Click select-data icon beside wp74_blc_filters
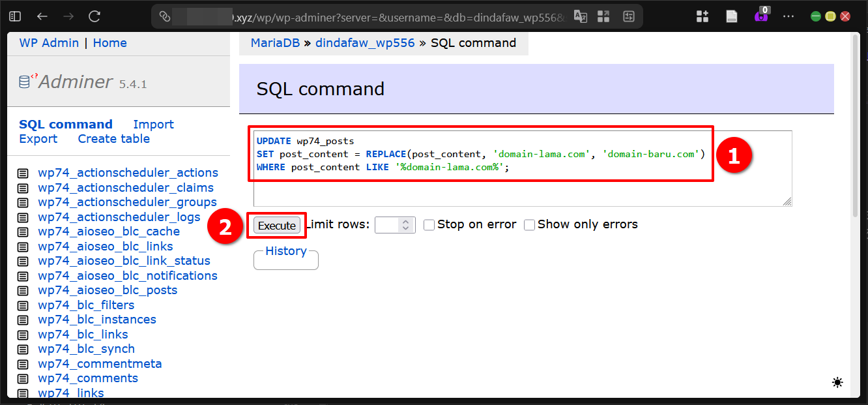Image resolution: width=868 pixels, height=405 pixels. [x=23, y=305]
